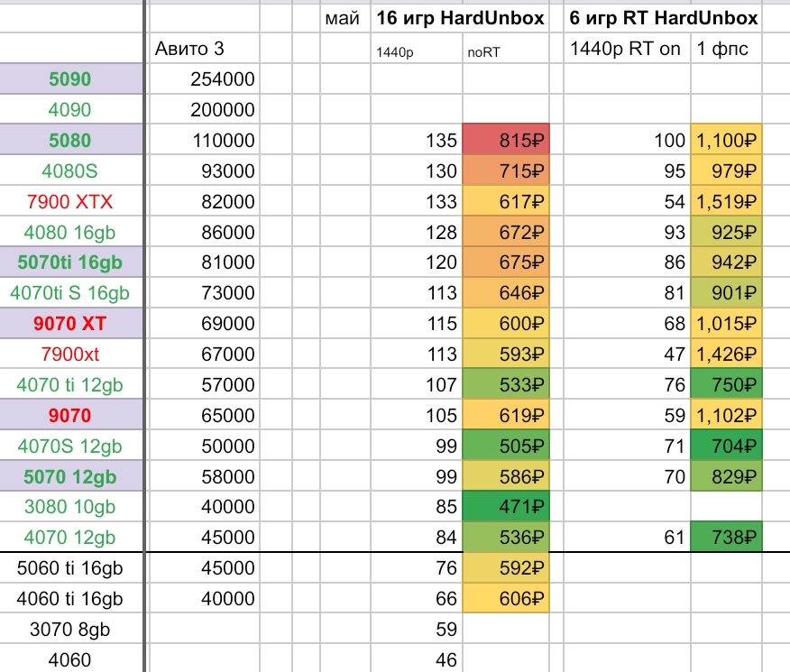The height and width of the screenshot is (672, 790).
Task: Select the 16 игр HardUnbox header
Action: (460, 18)
